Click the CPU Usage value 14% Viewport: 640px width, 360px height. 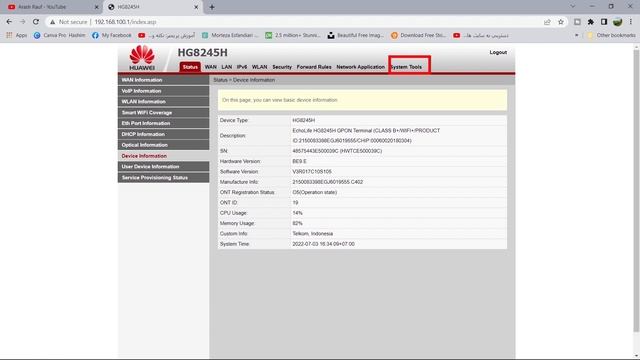tap(297, 213)
